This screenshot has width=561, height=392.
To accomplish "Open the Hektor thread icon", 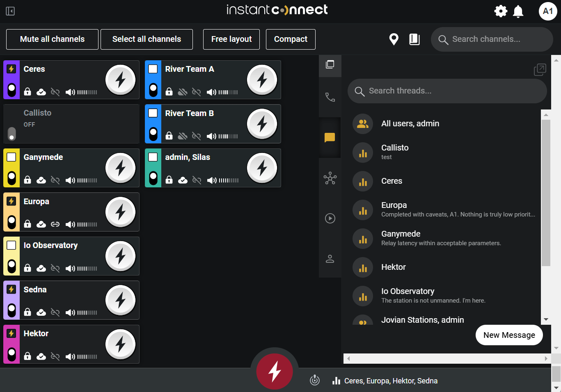I will (x=363, y=267).
